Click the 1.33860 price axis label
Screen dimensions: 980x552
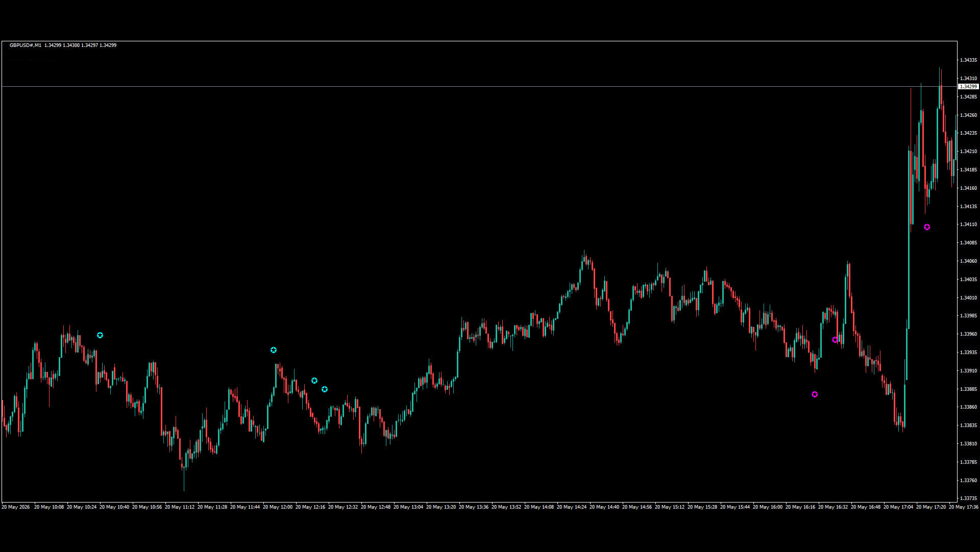tap(968, 407)
